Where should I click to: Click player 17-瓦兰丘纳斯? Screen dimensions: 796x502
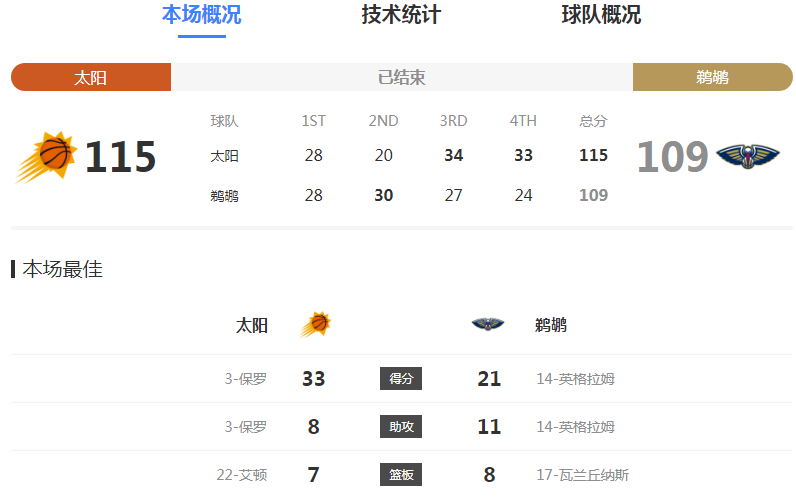[583, 475]
